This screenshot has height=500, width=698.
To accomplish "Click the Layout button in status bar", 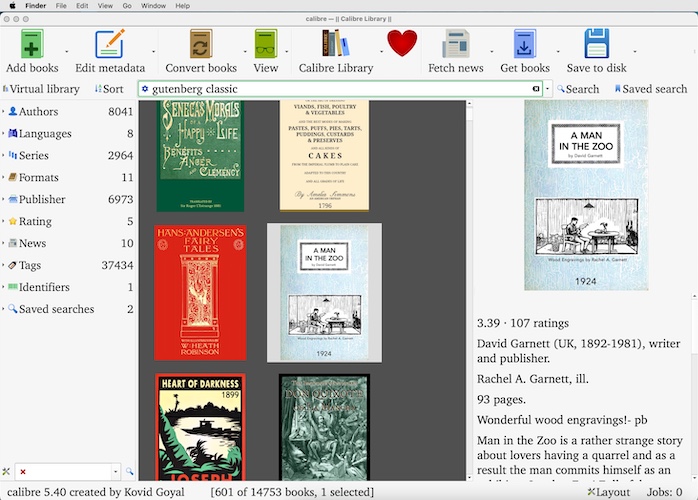I will (x=609, y=492).
